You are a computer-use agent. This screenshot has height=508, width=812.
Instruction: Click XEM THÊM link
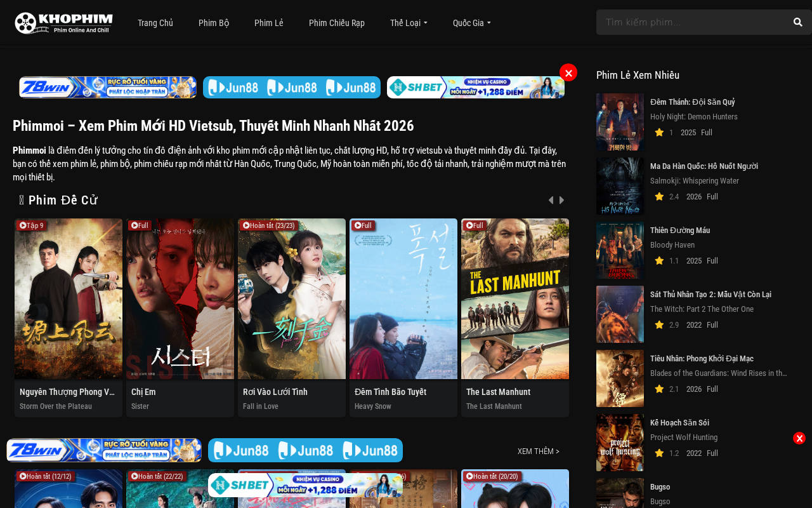coord(539,451)
